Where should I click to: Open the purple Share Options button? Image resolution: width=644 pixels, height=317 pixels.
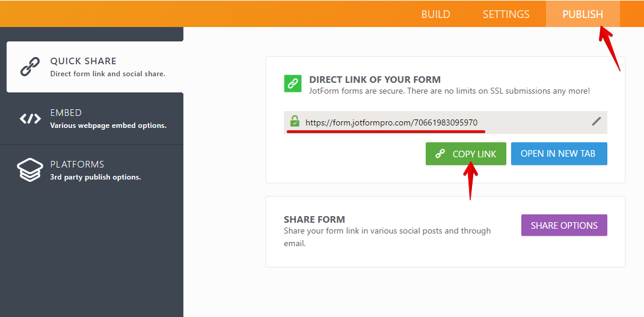[564, 225]
